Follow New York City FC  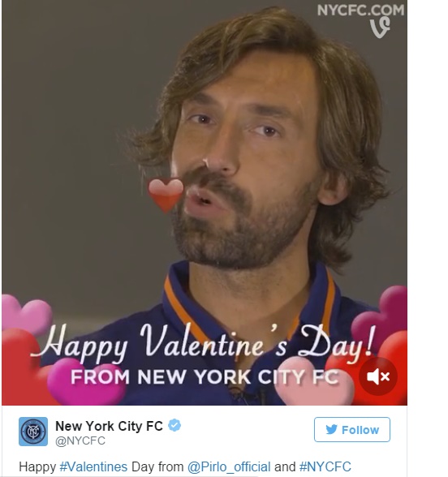[352, 430]
